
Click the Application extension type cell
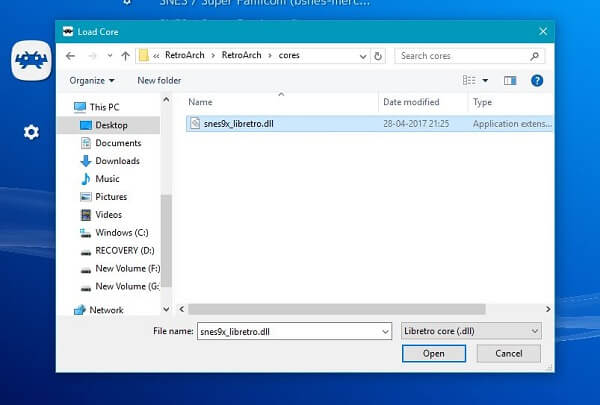pos(512,124)
